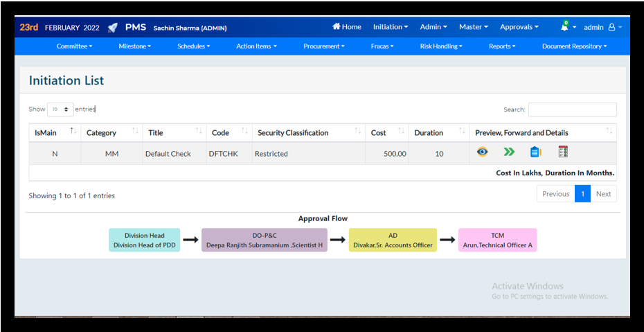Image resolution: width=644 pixels, height=332 pixels.
Task: Open the Show entries count selector
Action: [x=60, y=110]
